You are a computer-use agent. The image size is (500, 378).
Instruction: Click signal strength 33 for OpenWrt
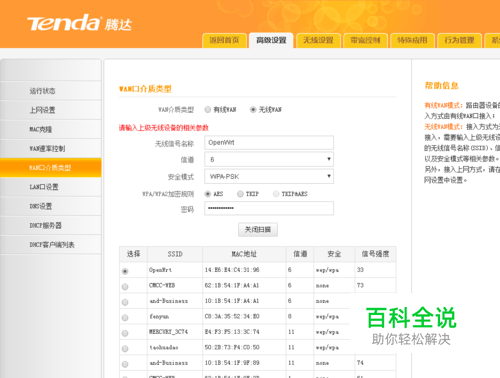click(360, 270)
